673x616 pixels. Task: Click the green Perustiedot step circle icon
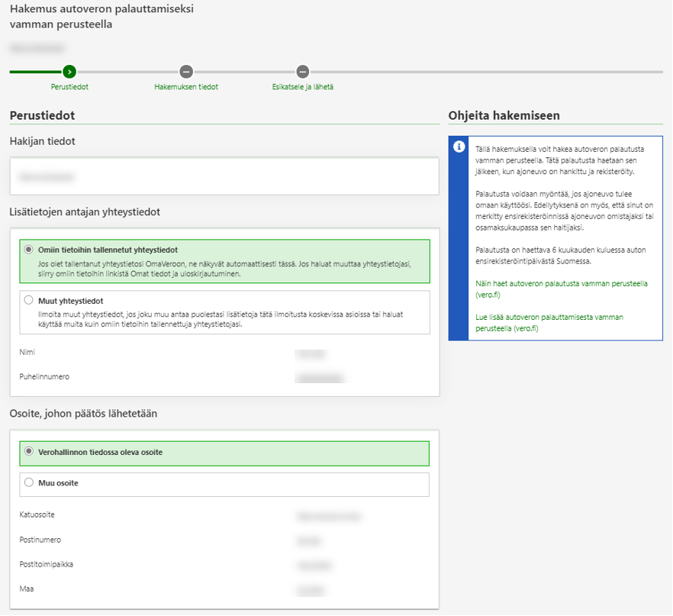[69, 72]
